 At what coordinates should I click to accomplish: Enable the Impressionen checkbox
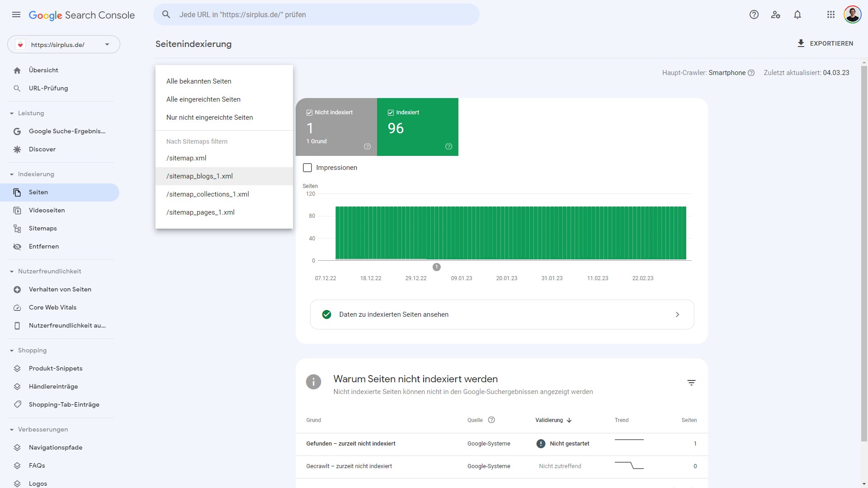(307, 168)
